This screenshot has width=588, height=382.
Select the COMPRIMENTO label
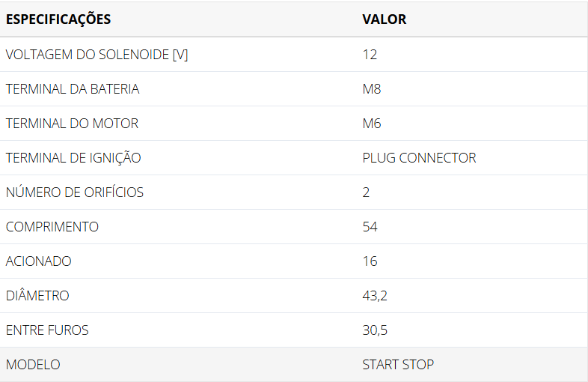tap(52, 227)
